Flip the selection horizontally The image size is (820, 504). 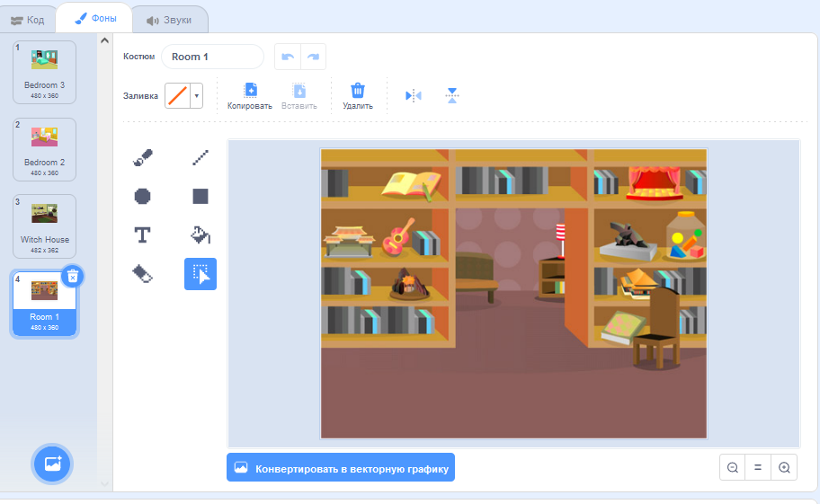413,95
